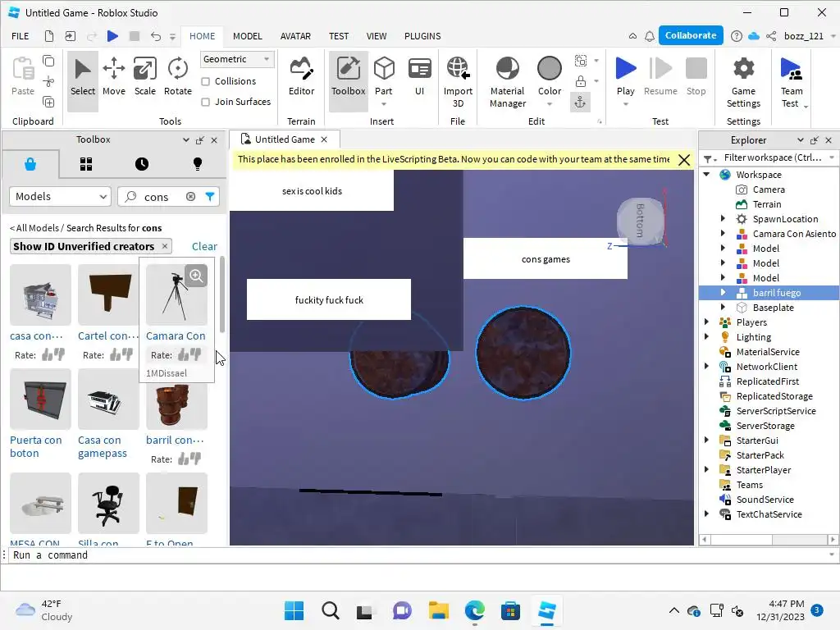Image resolution: width=840 pixels, height=630 pixels.
Task: Open the Geometric mode dropdown
Action: 237,59
